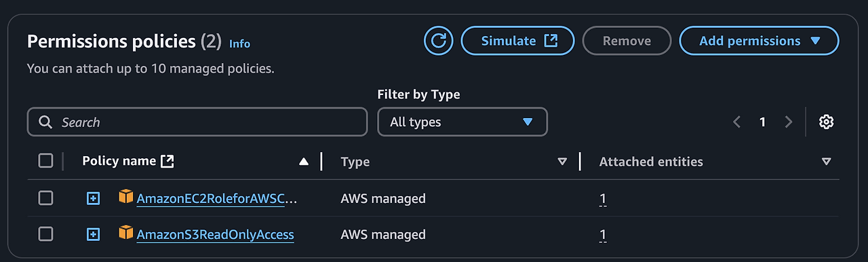Image resolution: width=868 pixels, height=262 pixels.
Task: Click the refresh policies icon
Action: (x=439, y=41)
